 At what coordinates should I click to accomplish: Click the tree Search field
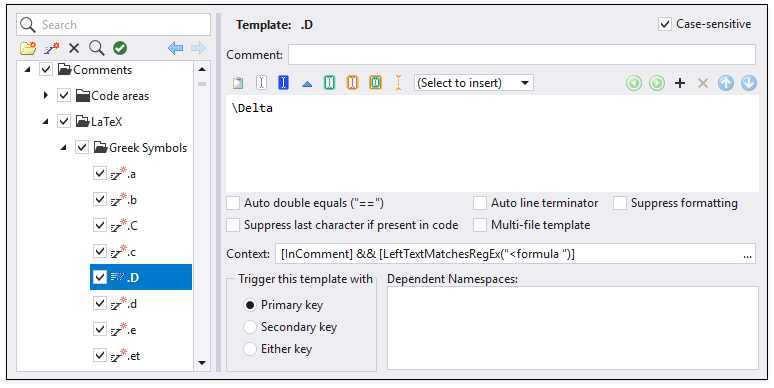(114, 25)
